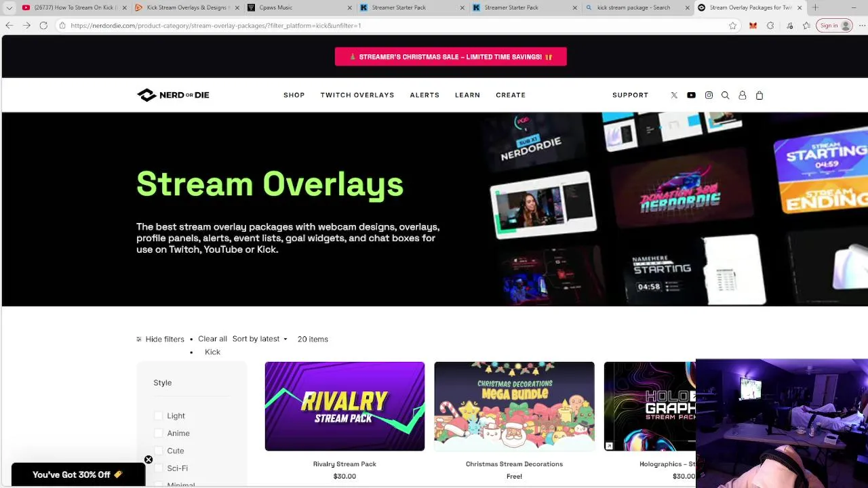
Task: Open the MetaMask fox extension
Action: 753,26
